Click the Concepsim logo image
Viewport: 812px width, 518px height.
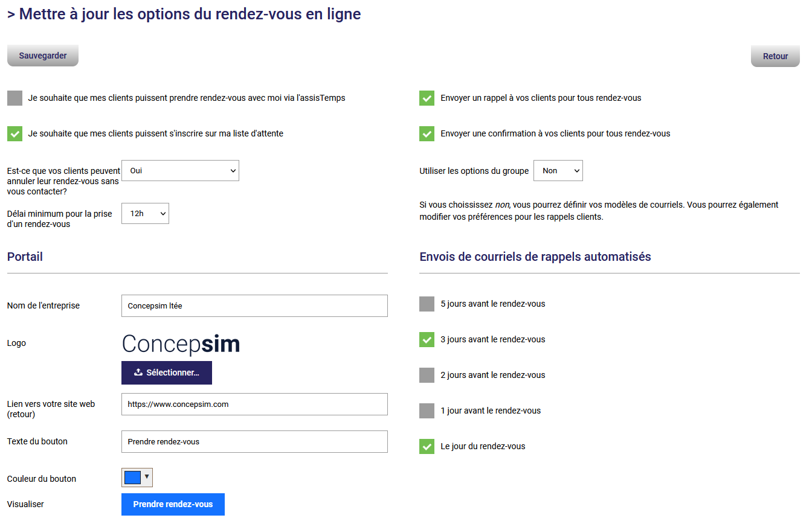coord(181,344)
